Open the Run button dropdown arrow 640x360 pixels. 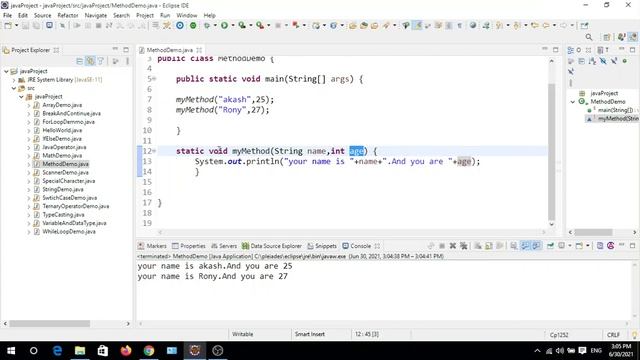pyautogui.click(x=233, y=25)
